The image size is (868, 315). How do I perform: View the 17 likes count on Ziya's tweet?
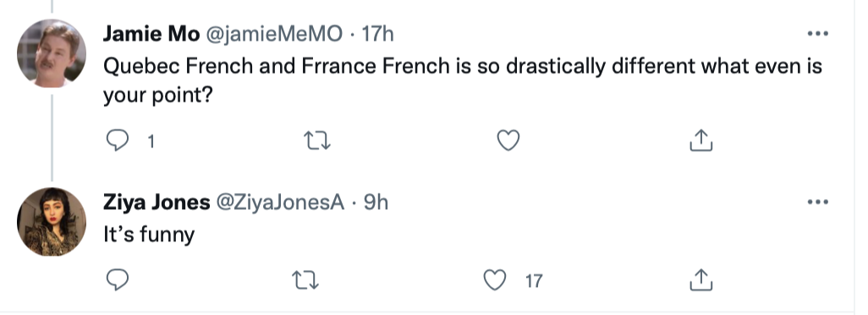534,280
